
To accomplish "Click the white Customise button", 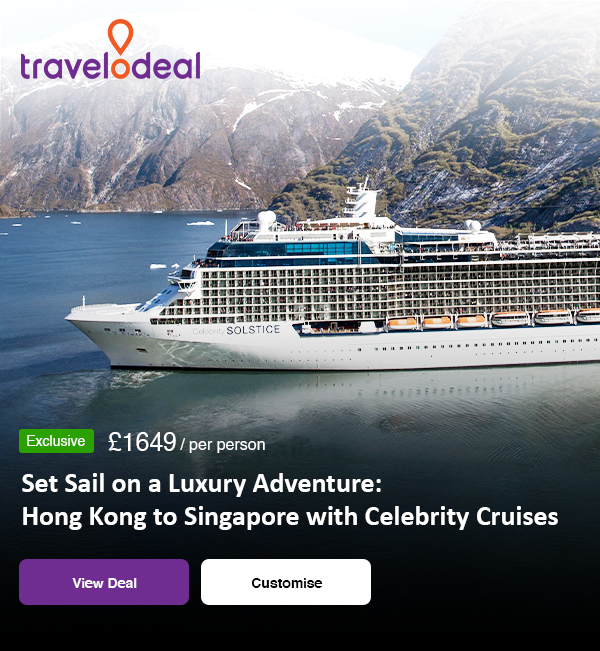I will coord(286,582).
